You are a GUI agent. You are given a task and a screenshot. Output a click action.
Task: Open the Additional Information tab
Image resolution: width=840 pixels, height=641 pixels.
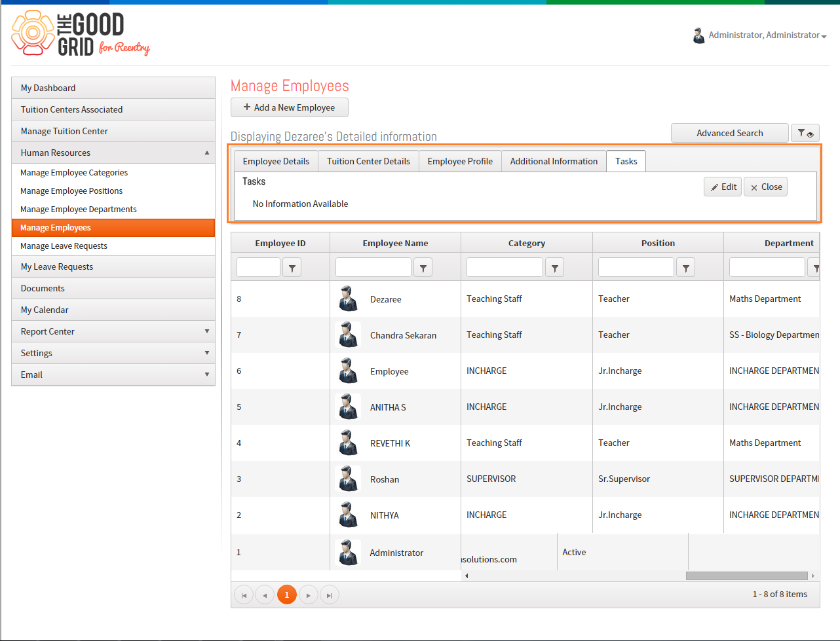coord(554,161)
